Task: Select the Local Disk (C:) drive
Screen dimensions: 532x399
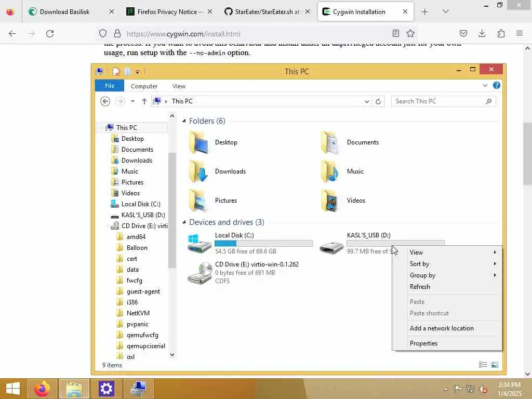Action: click(250, 243)
